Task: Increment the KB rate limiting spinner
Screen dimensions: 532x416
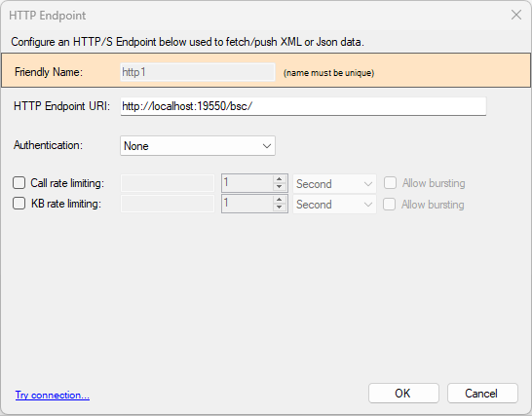Action: pyautogui.click(x=280, y=200)
